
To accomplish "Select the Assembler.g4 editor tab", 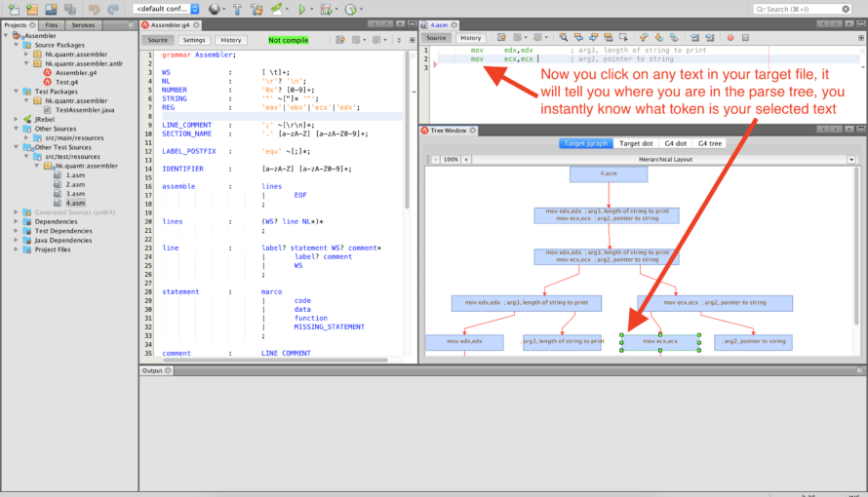I will click(170, 25).
